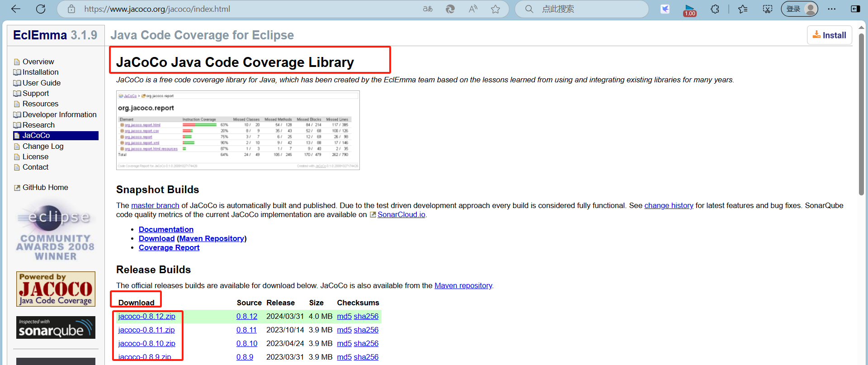Click the magnifier icon in search box
This screenshot has width=868, height=365.
coord(529,9)
